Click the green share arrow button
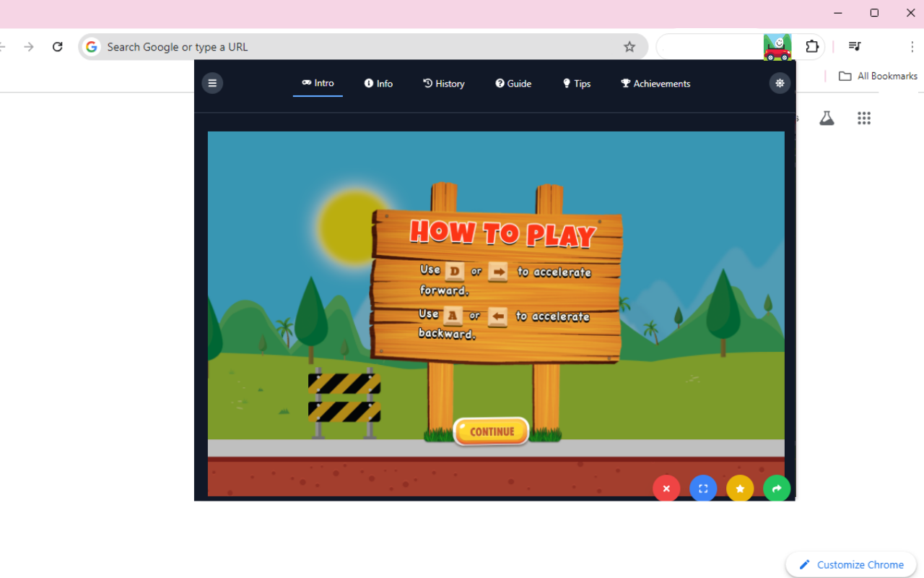924x578 pixels. tap(777, 489)
